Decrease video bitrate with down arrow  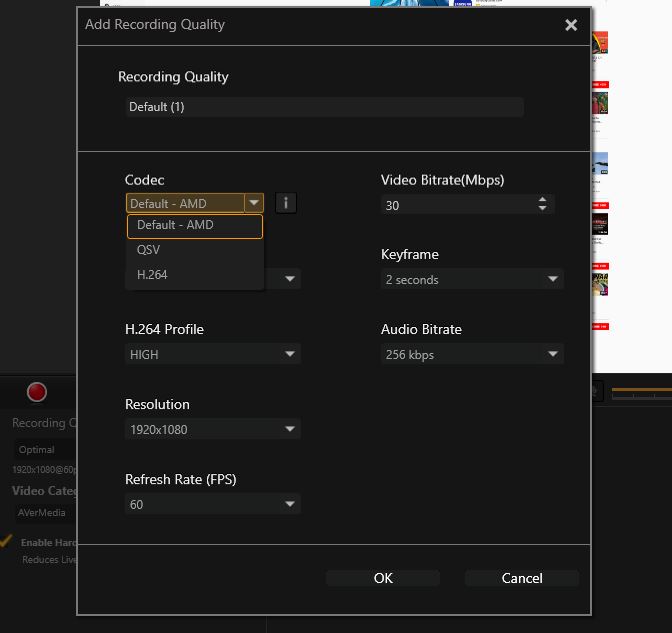[543, 208]
